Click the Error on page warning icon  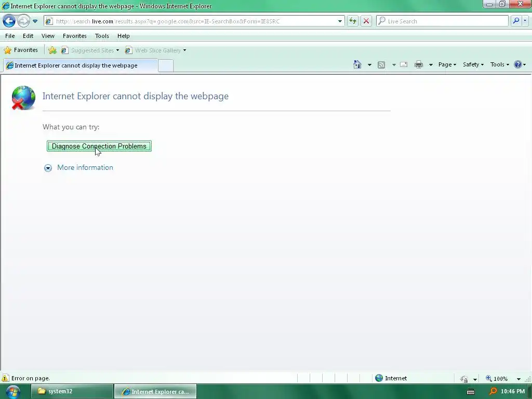coord(5,378)
